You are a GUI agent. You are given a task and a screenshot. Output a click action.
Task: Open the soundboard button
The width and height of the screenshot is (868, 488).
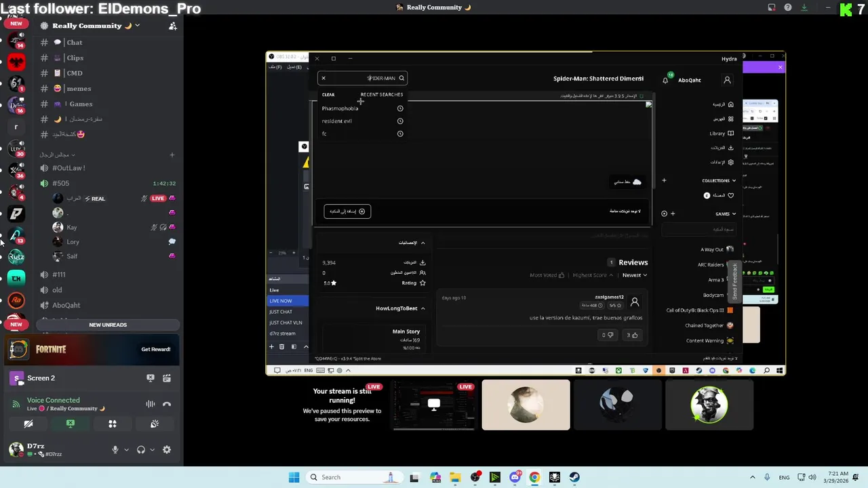click(x=155, y=424)
